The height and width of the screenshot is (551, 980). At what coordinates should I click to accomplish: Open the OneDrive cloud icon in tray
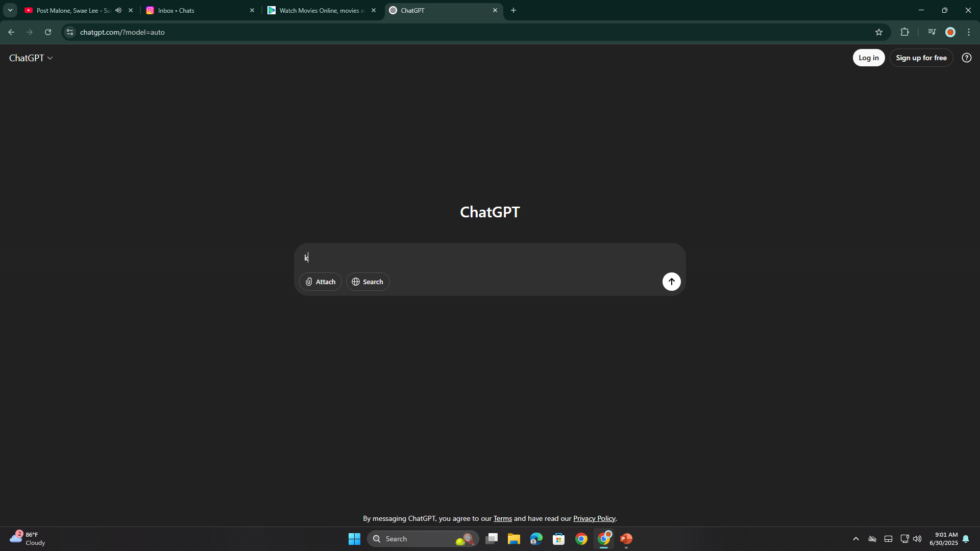click(872, 539)
